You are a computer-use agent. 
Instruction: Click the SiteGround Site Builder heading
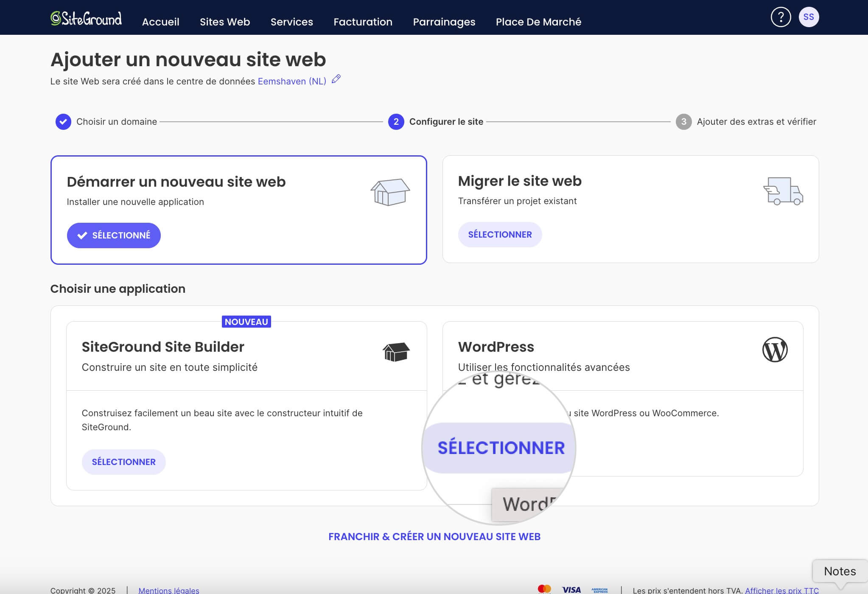tap(163, 347)
